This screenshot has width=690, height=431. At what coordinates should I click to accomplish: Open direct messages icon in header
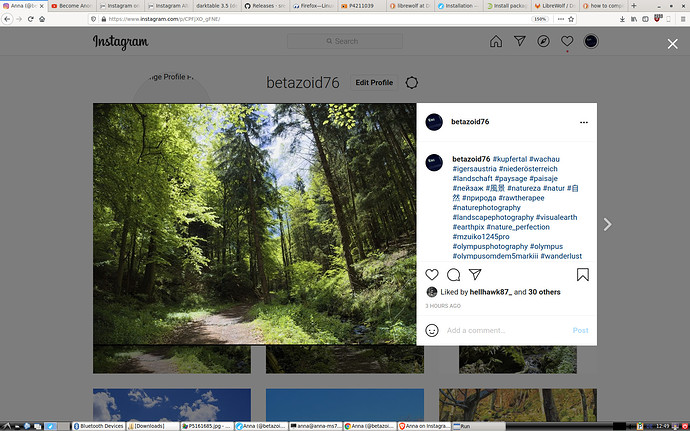click(520, 42)
